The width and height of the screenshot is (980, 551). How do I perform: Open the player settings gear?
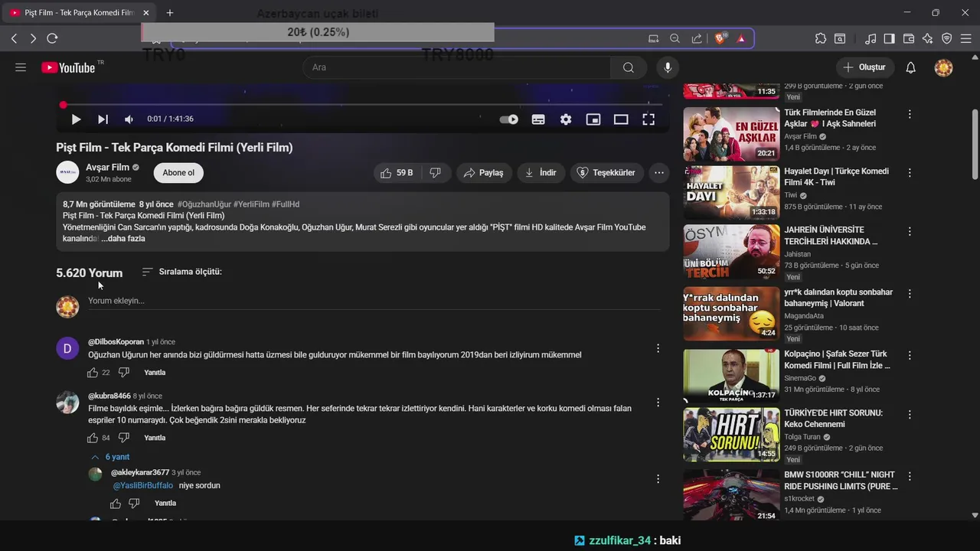(566, 119)
